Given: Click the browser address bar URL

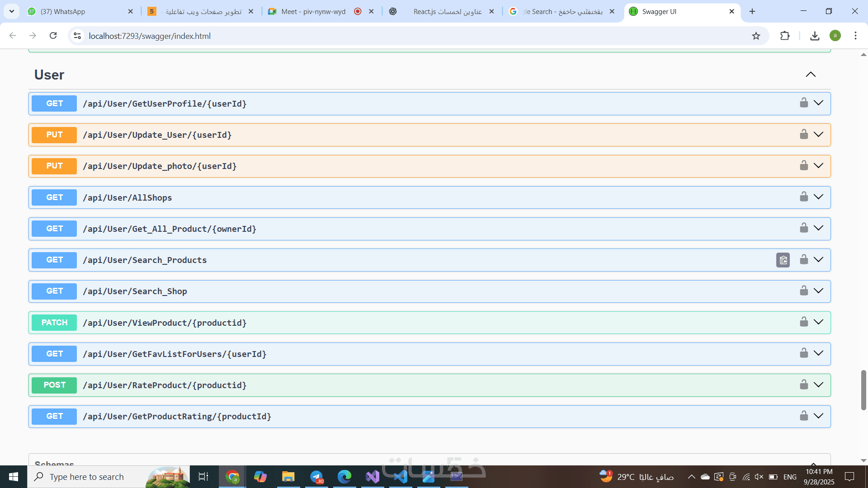Looking at the screenshot, I should point(150,36).
